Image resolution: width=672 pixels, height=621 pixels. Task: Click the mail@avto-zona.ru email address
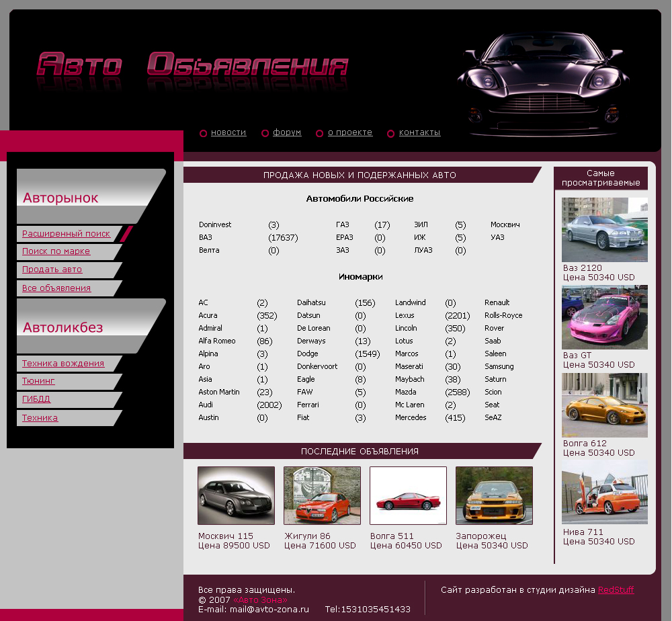click(269, 610)
